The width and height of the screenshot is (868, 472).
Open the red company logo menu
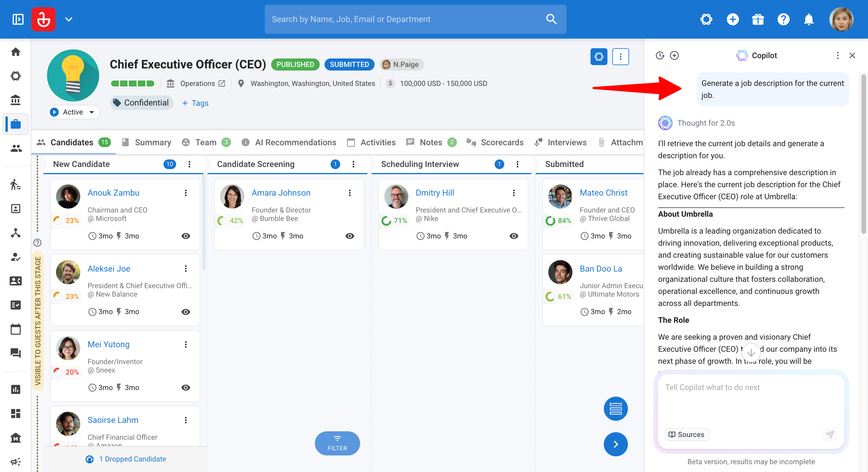(x=43, y=19)
